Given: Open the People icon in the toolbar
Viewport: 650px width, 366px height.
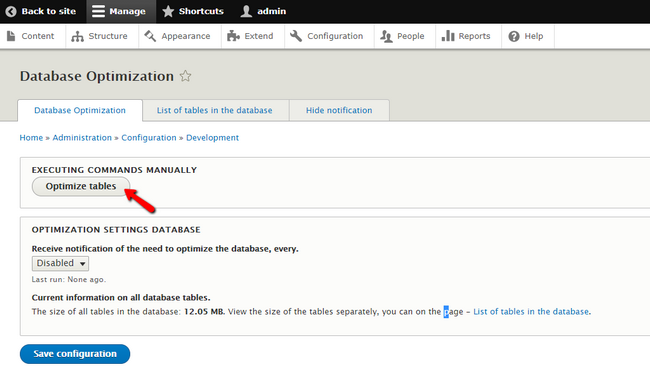Looking at the screenshot, I should (386, 36).
